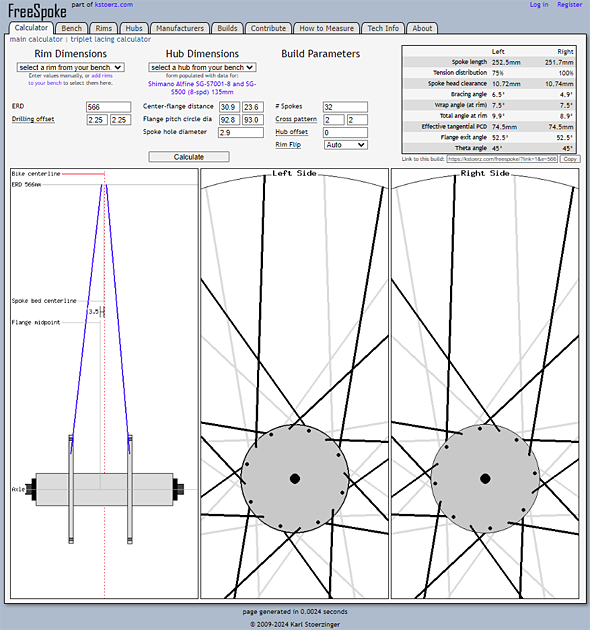Click the left Bracing angle value 6.5°
This screenshot has width=590, height=630.
pos(498,94)
